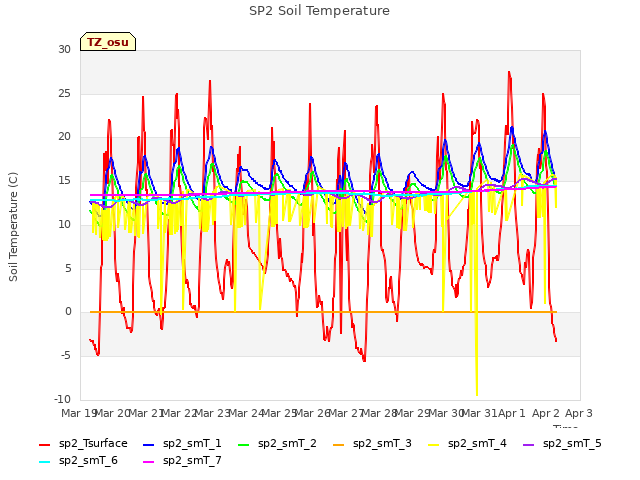Click the Mar 24 x-axis tick label
Screen dimensions: 640x480
click(x=246, y=413)
